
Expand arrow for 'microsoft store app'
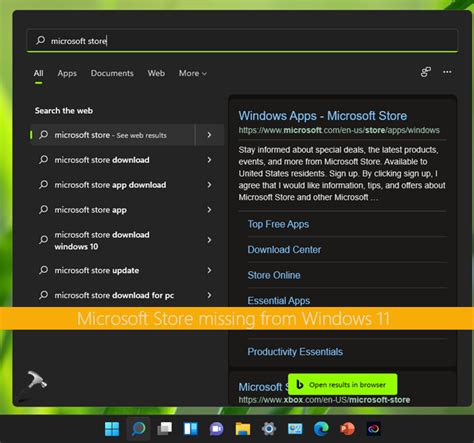(x=209, y=210)
